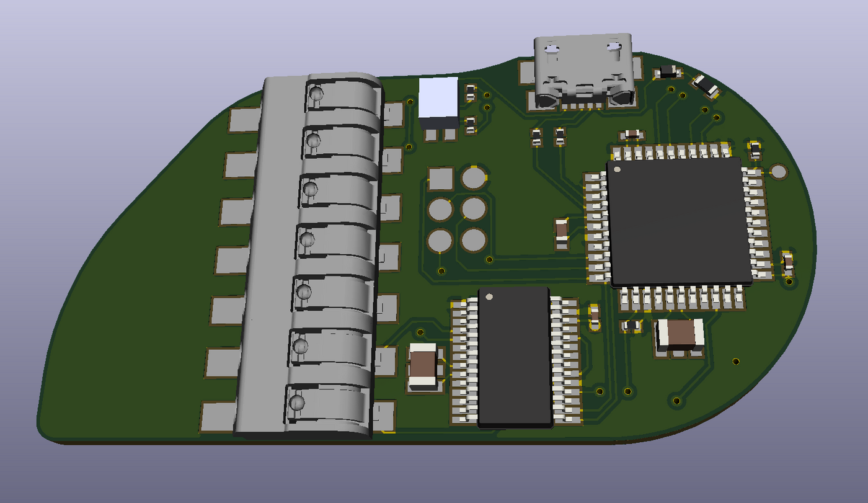This screenshot has width=868, height=503.
Task: Click the white rectangular component near top
Action: tap(438, 98)
